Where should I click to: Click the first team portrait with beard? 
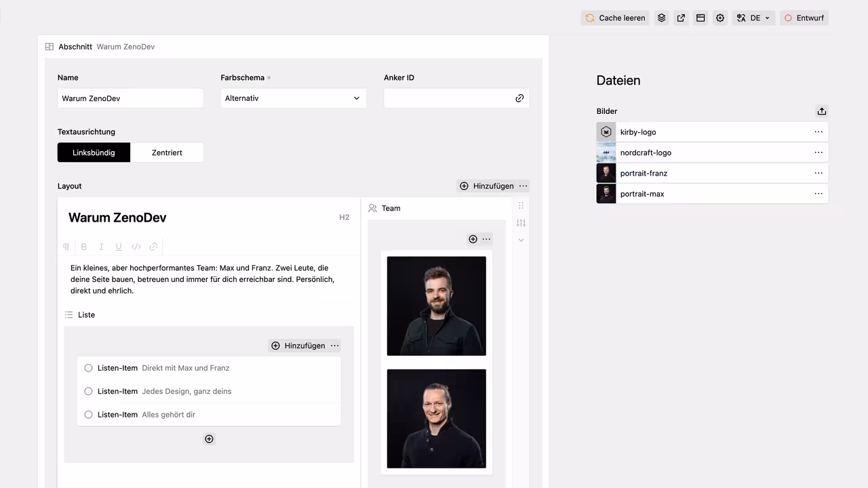437,306
